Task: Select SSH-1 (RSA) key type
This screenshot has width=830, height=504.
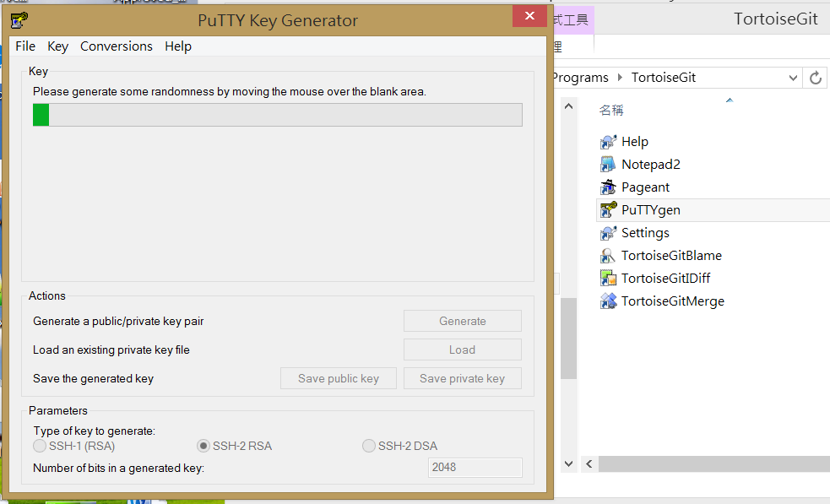Action: click(x=39, y=446)
